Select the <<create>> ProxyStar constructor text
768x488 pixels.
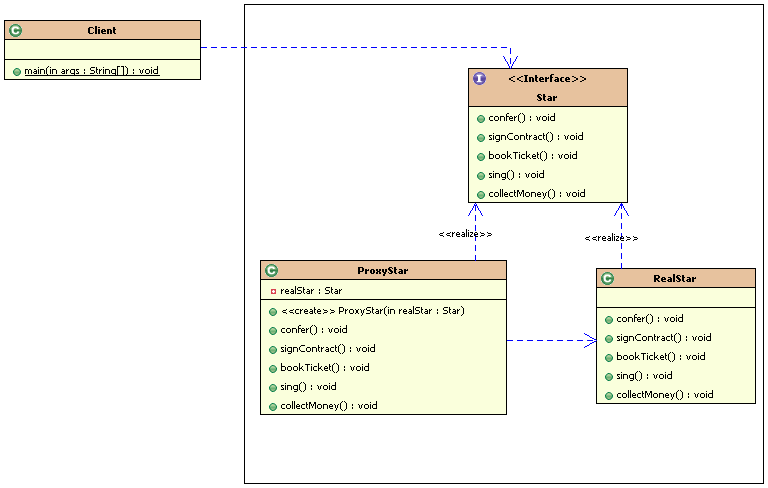[x=373, y=311]
